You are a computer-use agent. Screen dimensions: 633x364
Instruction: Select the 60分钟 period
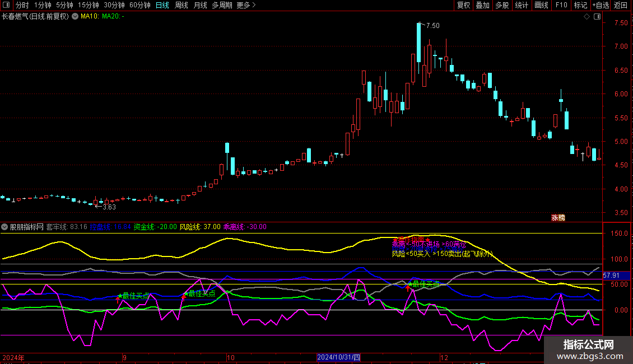[x=139, y=5]
